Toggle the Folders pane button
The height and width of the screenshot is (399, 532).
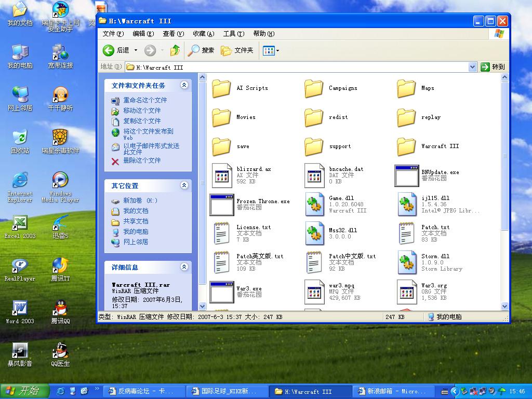237,50
